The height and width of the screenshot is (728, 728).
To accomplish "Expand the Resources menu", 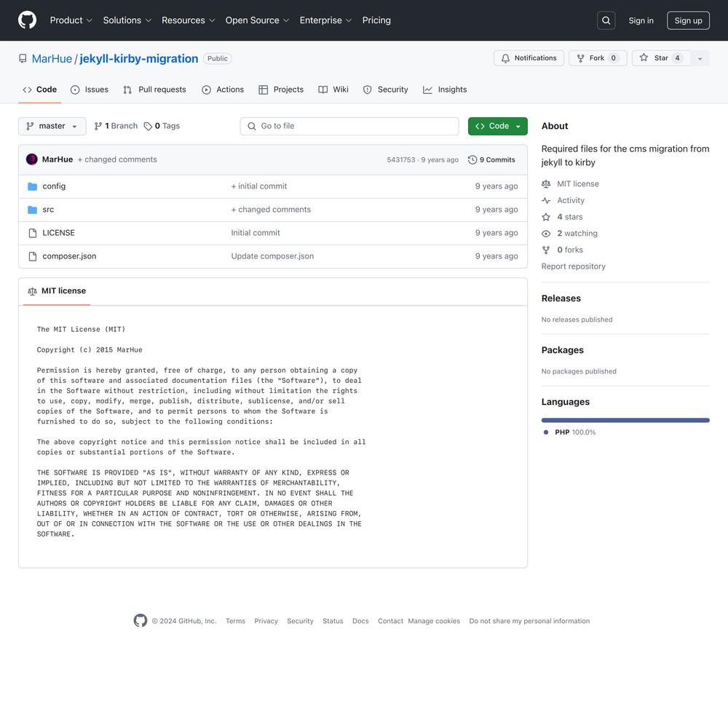I will click(x=188, y=20).
